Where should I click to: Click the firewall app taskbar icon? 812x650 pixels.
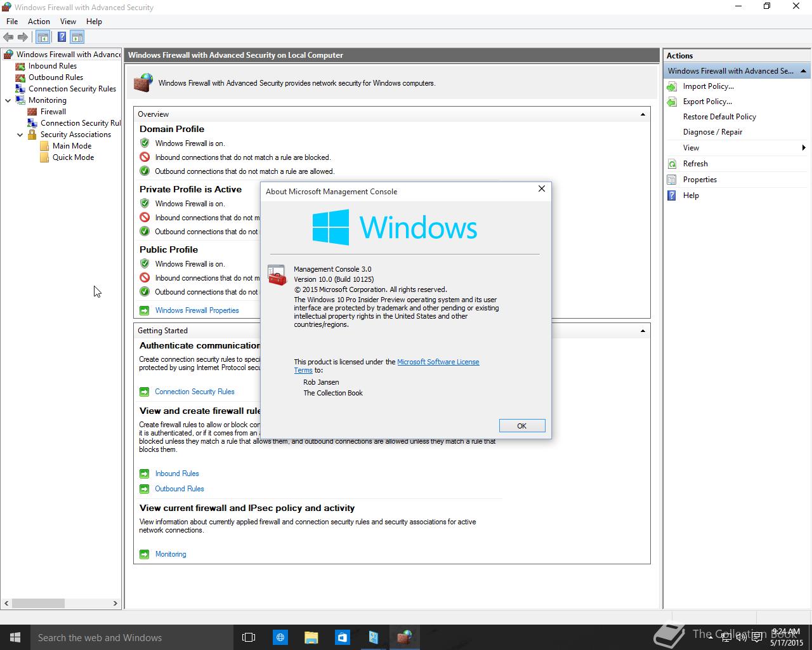pos(404,637)
